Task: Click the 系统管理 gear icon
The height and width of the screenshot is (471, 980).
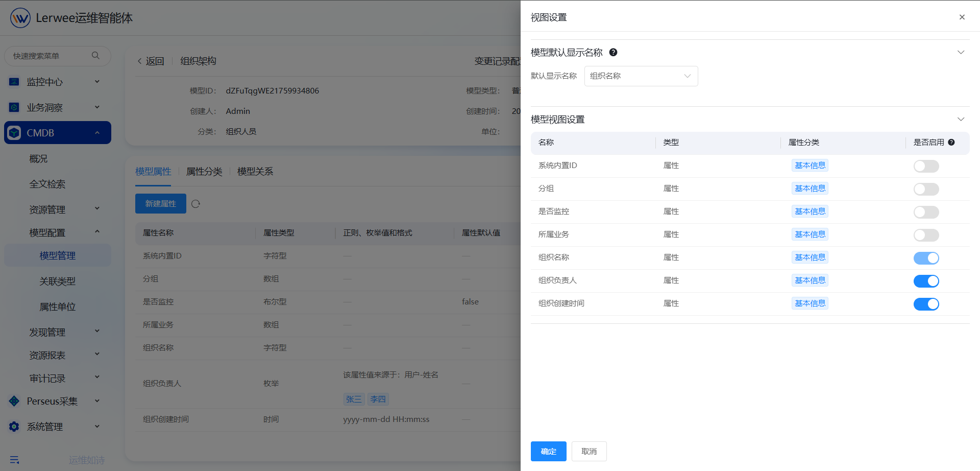Action: [x=14, y=427]
